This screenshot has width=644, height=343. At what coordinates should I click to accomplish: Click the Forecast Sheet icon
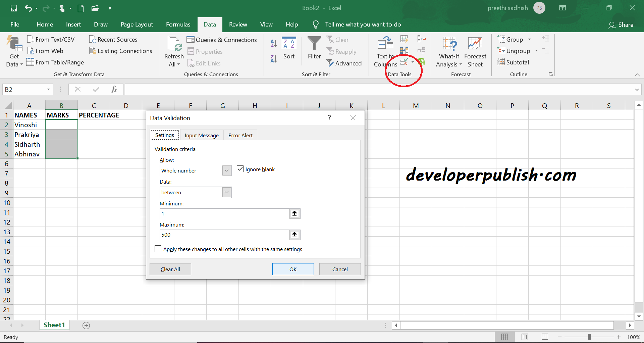tap(475, 51)
